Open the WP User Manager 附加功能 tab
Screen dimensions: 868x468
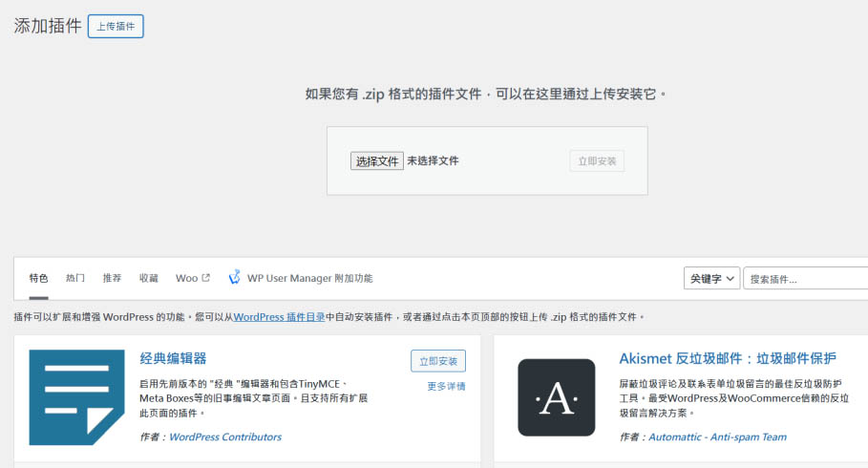click(x=301, y=278)
